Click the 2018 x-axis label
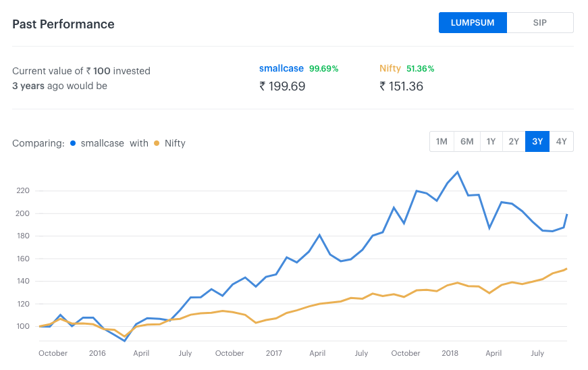Image resolution: width=588 pixels, height=370 pixels. tap(450, 353)
